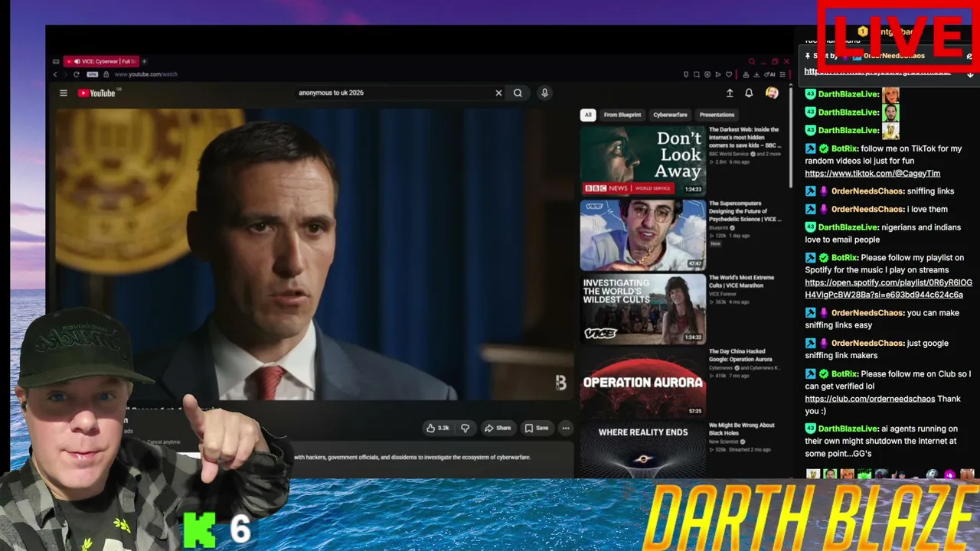This screenshot has width=980, height=551.
Task: Open the browser VPN badge
Action: pyautogui.click(x=92, y=74)
